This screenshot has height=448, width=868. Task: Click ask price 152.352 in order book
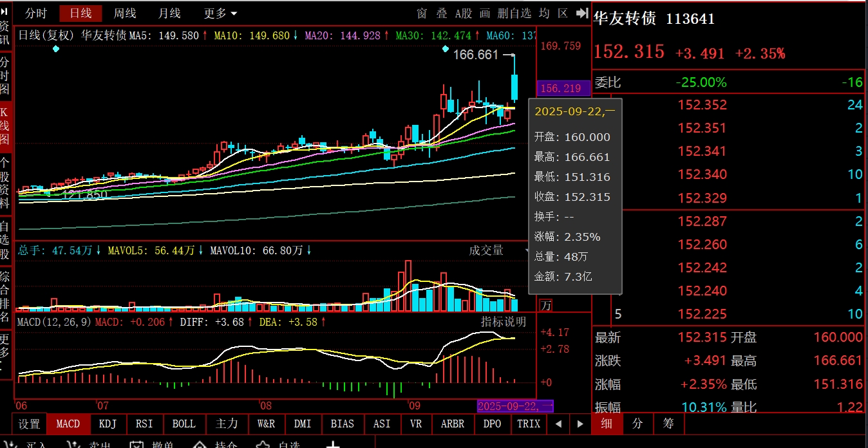[702, 105]
